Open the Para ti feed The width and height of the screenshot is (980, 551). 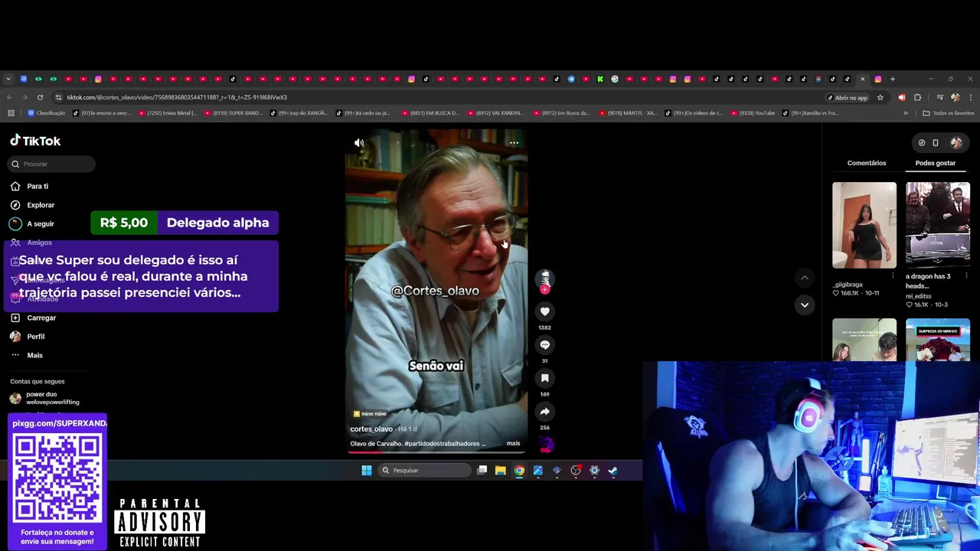[38, 186]
